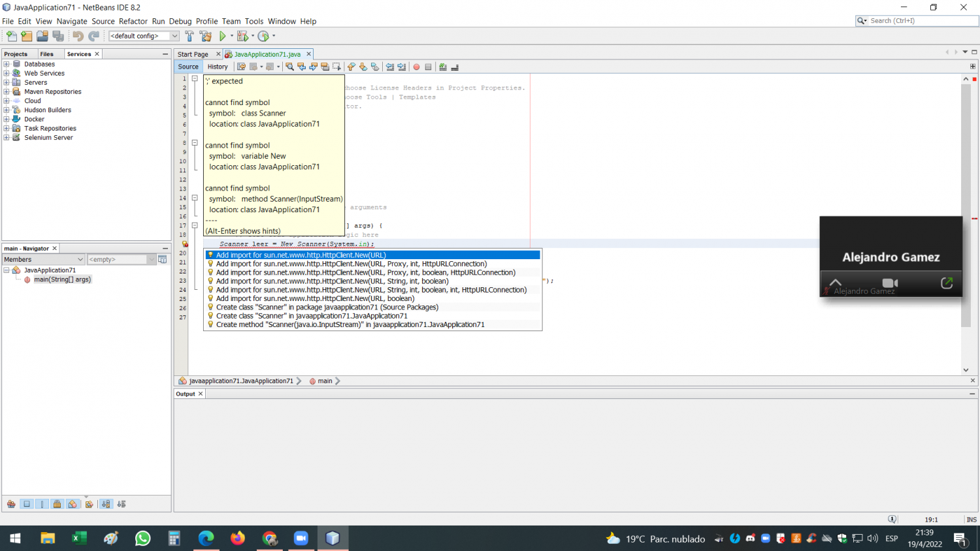The image size is (980, 551).
Task: Click the Next Bookmark icon
Action: pos(363,67)
